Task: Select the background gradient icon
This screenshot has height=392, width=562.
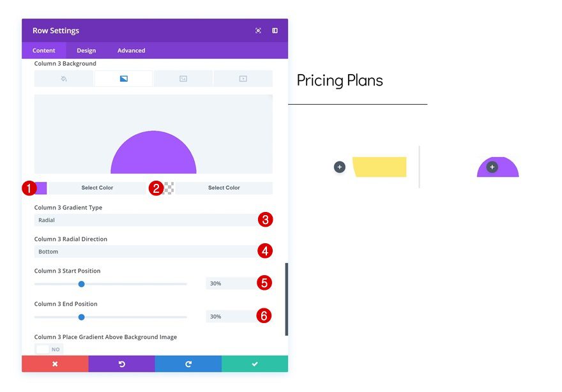Action: pos(123,78)
